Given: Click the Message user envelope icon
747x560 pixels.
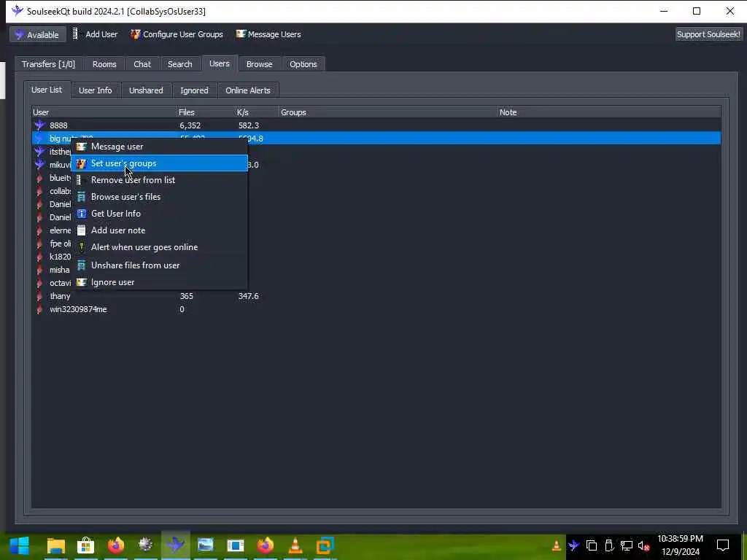Looking at the screenshot, I should [82, 147].
